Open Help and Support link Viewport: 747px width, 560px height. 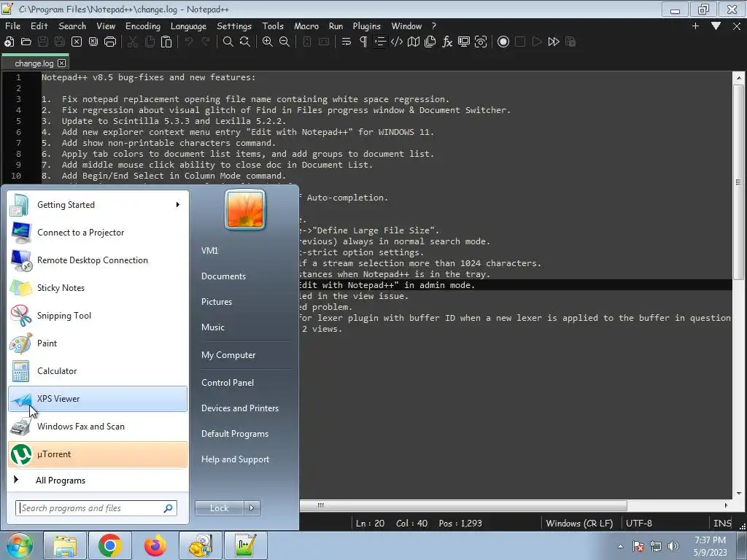coord(235,459)
